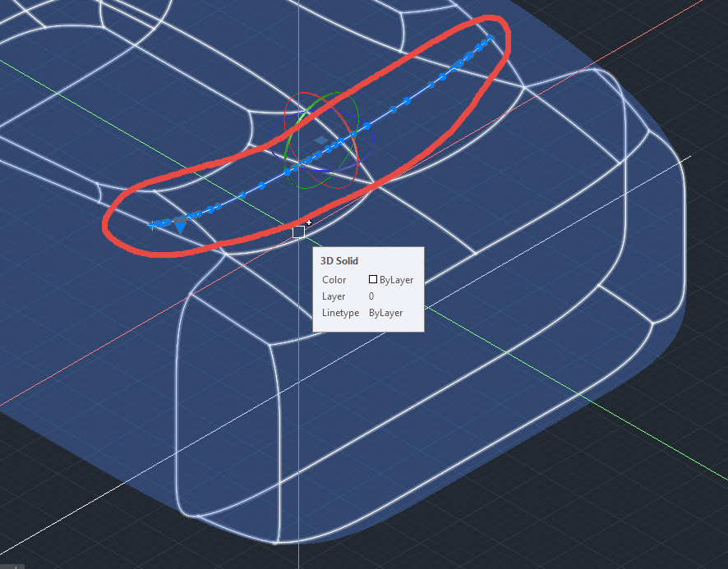Click the blue triangular direction grip on the spline
728x569 pixels.
pyautogui.click(x=180, y=227)
